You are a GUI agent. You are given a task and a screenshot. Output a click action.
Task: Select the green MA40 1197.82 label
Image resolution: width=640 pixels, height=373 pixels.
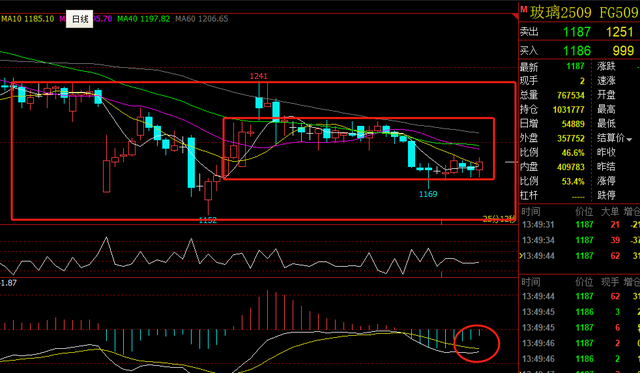click(x=143, y=19)
